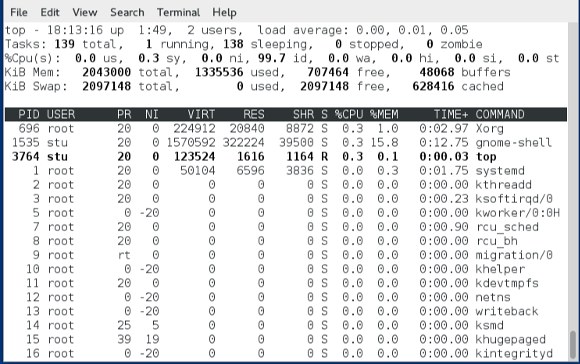Select the kthreadd process row
The width and height of the screenshot is (580, 364).
click(x=286, y=185)
